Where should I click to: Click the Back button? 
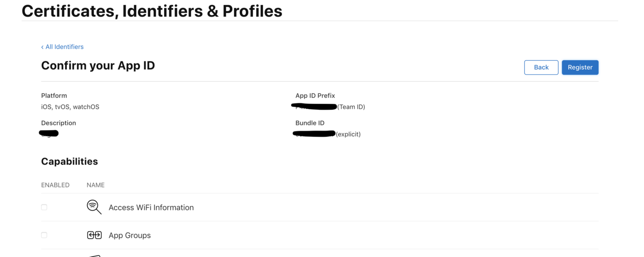point(541,68)
